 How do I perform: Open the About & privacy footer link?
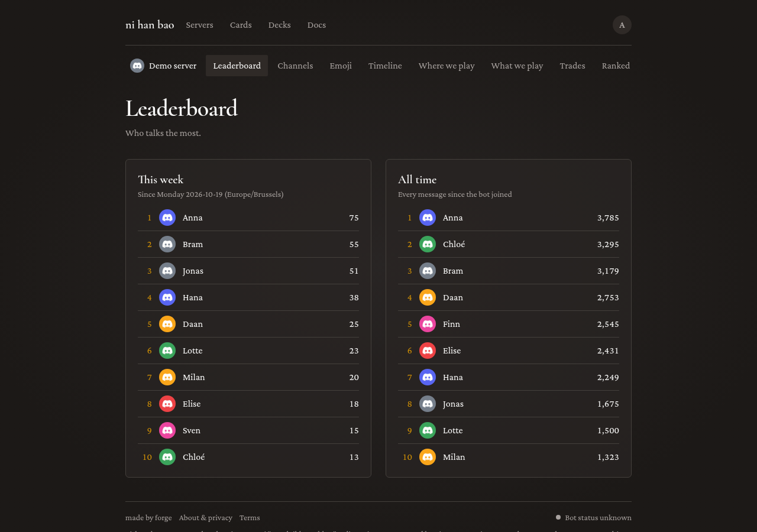tap(206, 518)
